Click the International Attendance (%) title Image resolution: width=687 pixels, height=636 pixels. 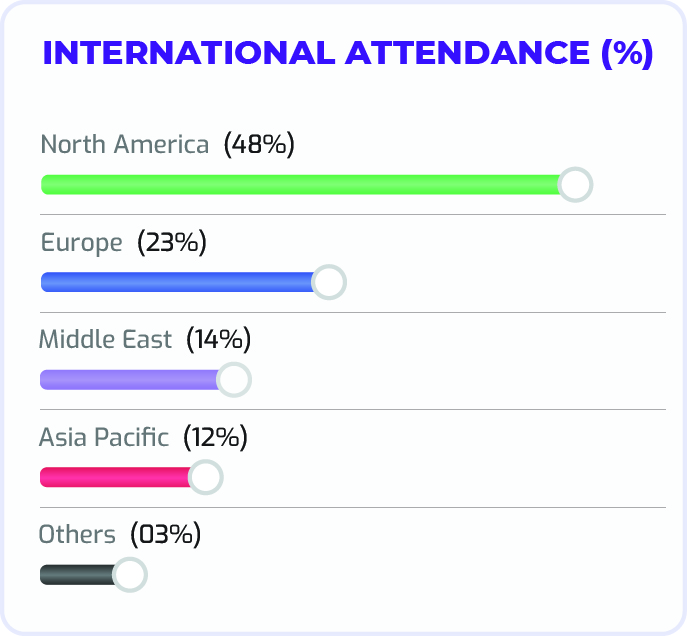(x=347, y=54)
